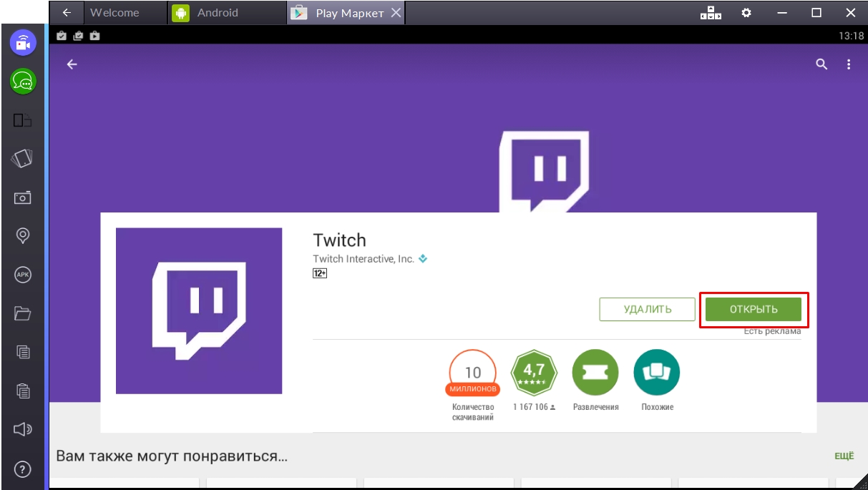Screen dimensions: 868x490
Task: Open the BlueStacks settings gear
Action: [x=746, y=13]
